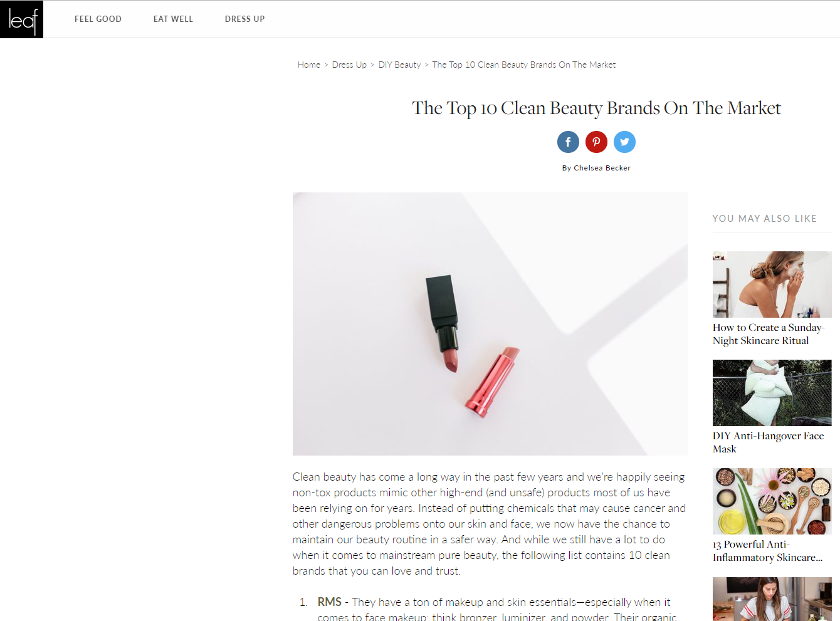Open Sunday-Night Skincare Ritual thumbnail
This screenshot has height=621, width=840.
[x=772, y=284]
